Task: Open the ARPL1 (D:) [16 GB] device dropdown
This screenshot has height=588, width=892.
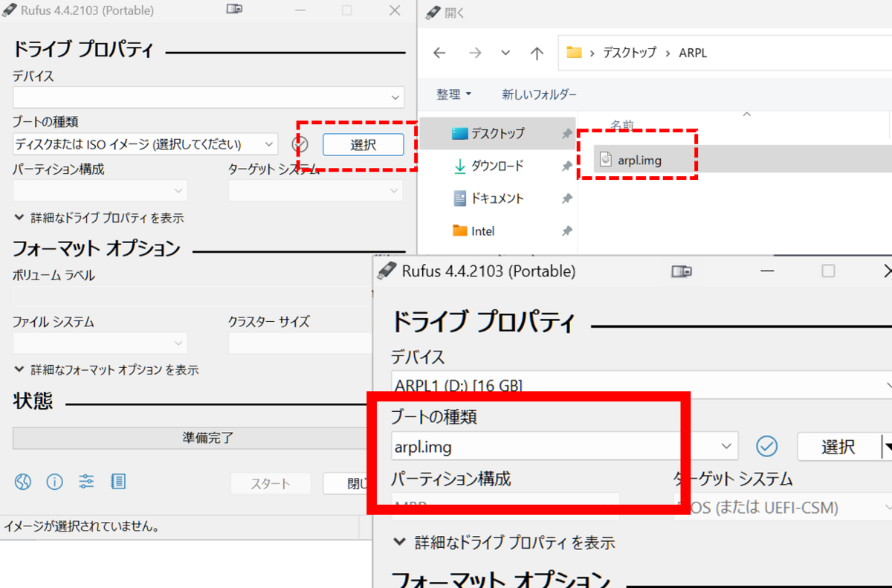Action: [x=641, y=384]
